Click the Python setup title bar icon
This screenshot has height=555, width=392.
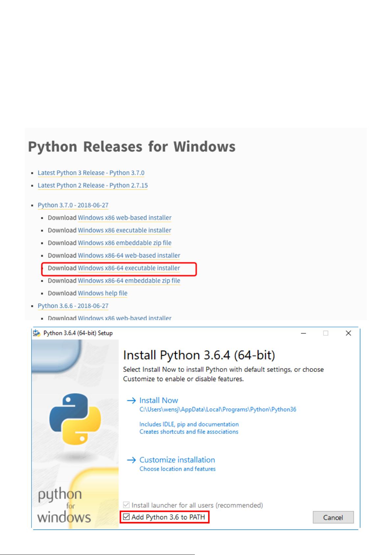[37, 333]
